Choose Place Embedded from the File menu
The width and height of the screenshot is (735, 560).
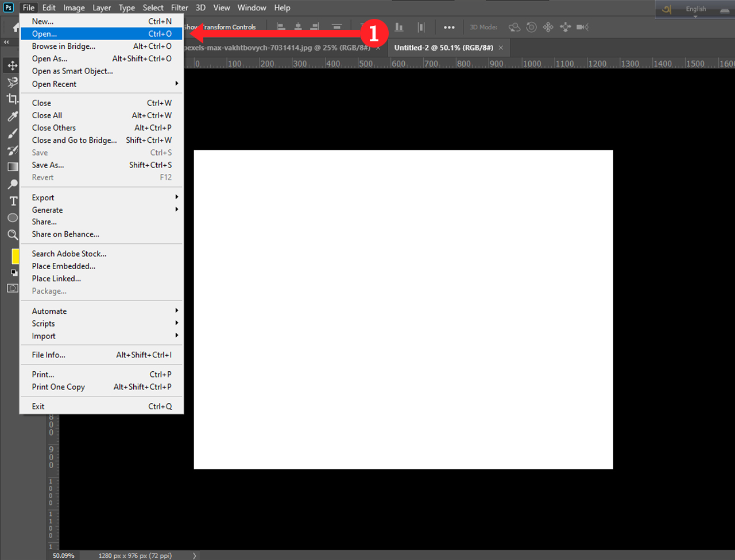(63, 266)
